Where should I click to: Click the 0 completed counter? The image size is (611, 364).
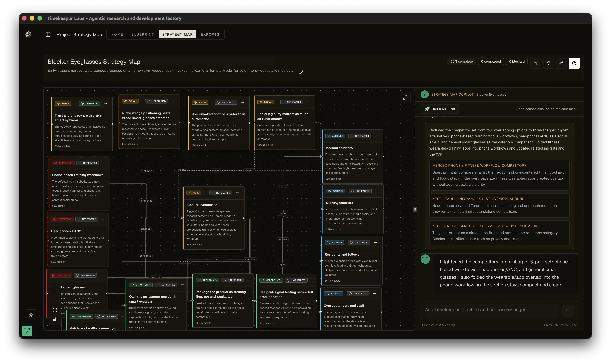tap(491, 61)
